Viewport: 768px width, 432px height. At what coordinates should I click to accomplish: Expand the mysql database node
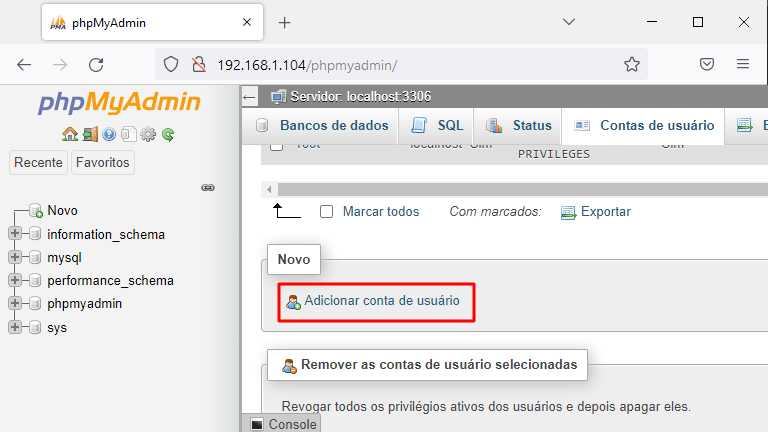15,257
